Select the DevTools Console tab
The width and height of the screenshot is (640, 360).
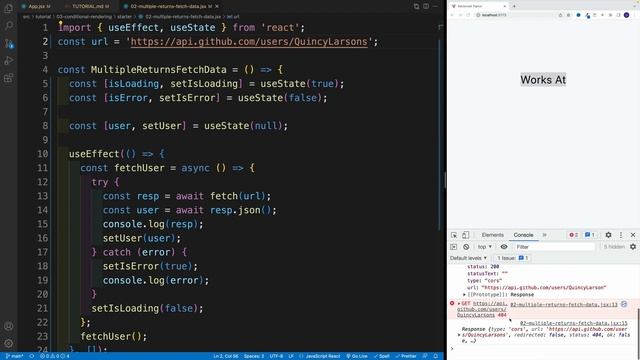[x=523, y=235]
